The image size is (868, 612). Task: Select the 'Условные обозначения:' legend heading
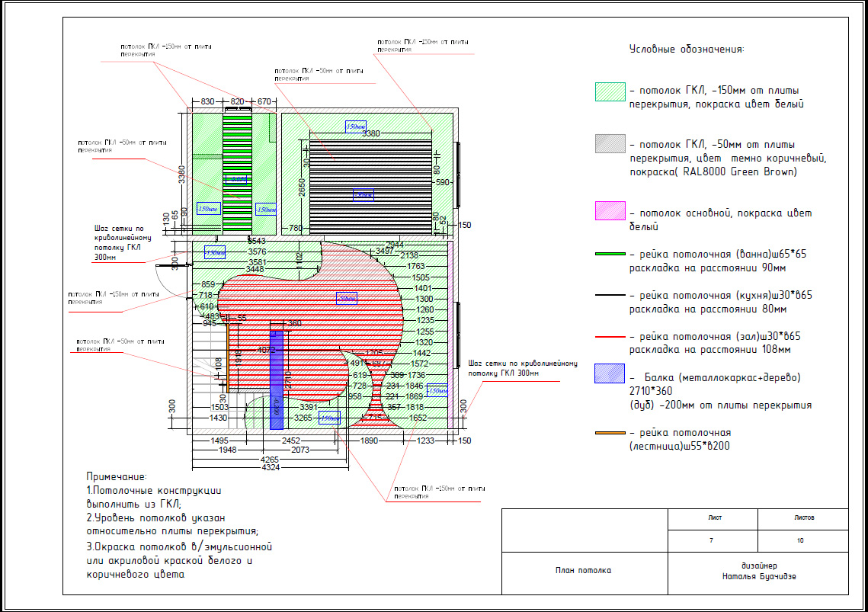click(687, 50)
